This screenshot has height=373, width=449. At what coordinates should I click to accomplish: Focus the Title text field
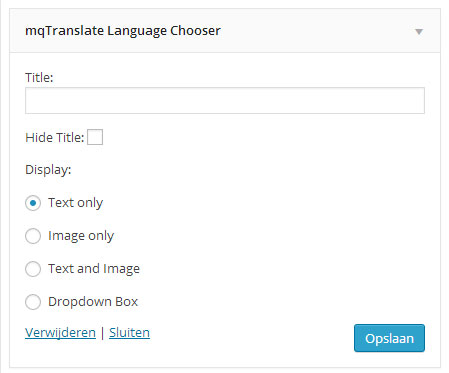coord(225,101)
